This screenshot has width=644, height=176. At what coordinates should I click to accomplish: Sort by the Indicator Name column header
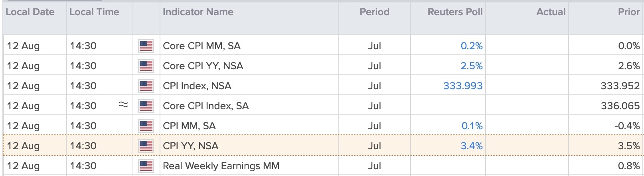198,12
